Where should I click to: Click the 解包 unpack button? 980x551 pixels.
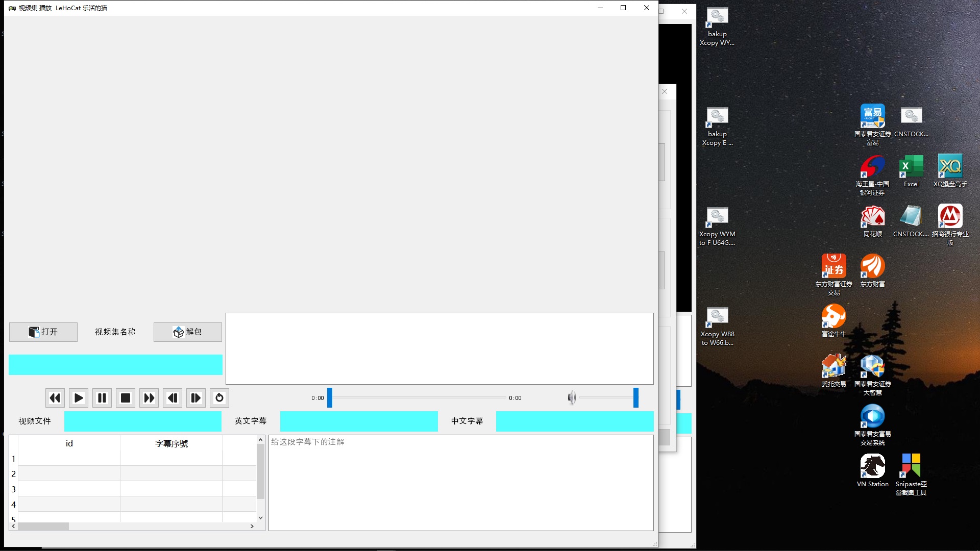[188, 332]
